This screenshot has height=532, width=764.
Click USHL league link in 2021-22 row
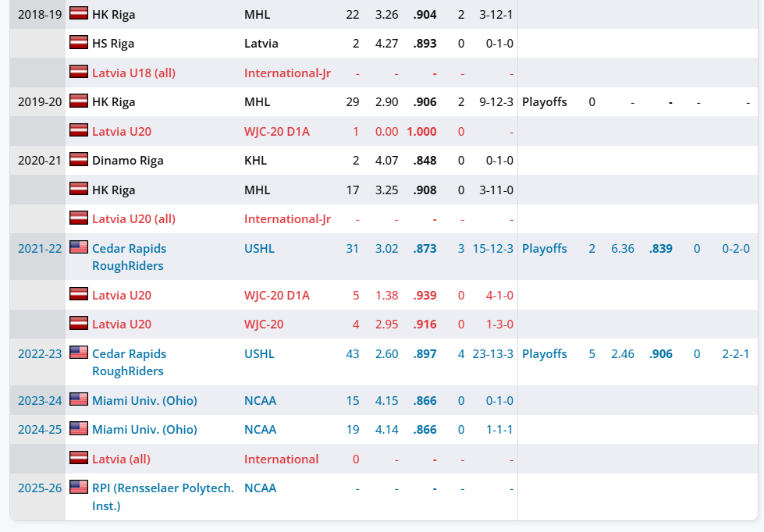pyautogui.click(x=259, y=249)
